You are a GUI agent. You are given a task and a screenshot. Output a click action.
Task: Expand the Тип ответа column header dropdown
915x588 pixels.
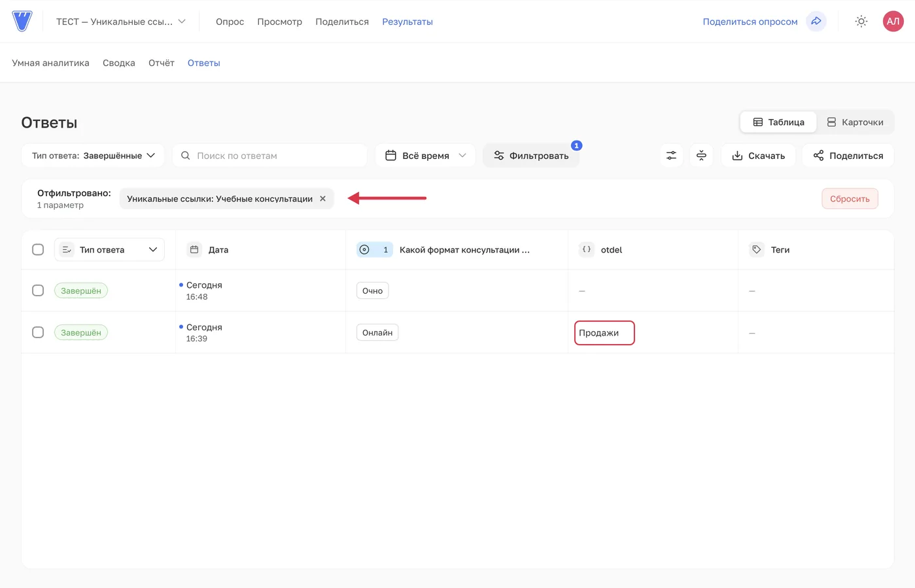point(109,249)
